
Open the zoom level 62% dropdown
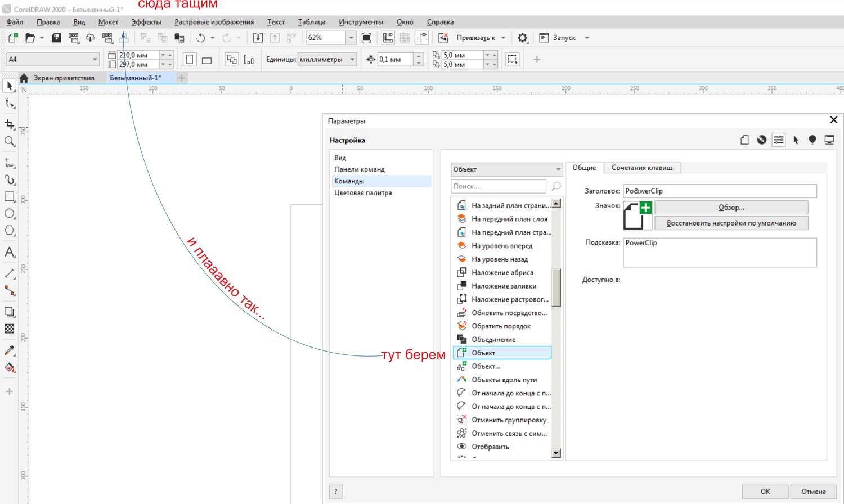point(351,38)
